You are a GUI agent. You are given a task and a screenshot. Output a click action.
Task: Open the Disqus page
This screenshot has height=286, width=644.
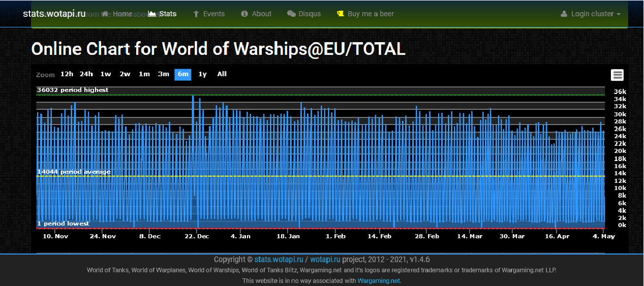[304, 14]
